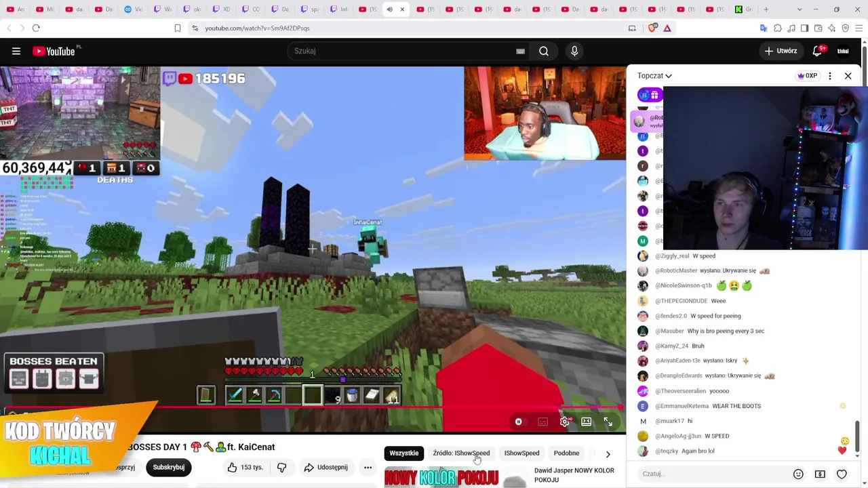Show more filter chips with right arrow
This screenshot has height=488, width=868.
pyautogui.click(x=608, y=453)
